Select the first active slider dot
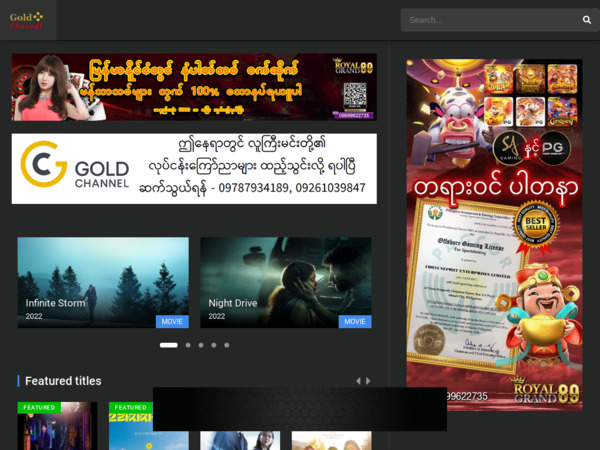The width and height of the screenshot is (600, 450). pyautogui.click(x=169, y=345)
